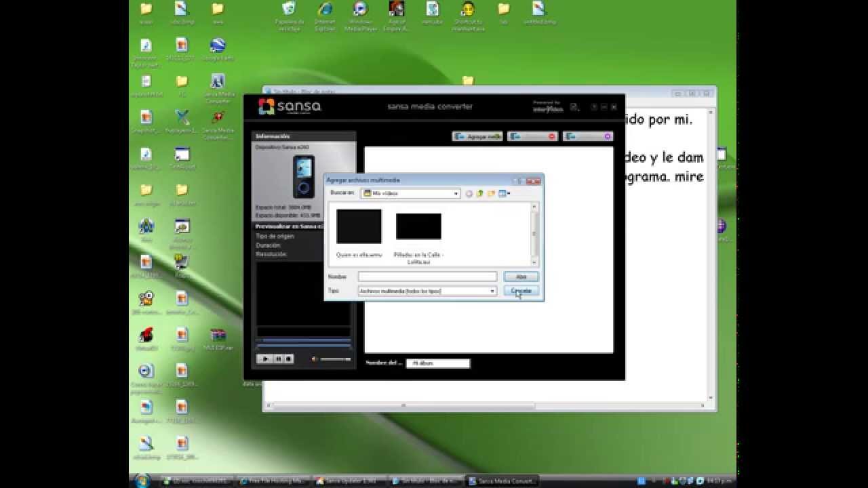
Task: Switch to Free File Hosting taskbar button
Action: tap(273, 481)
